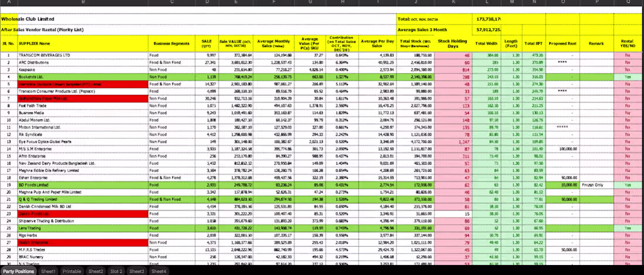Screen dimensions: 644x275
Task: Click the 'Proposed Rent' header cell
Action: (562, 43)
